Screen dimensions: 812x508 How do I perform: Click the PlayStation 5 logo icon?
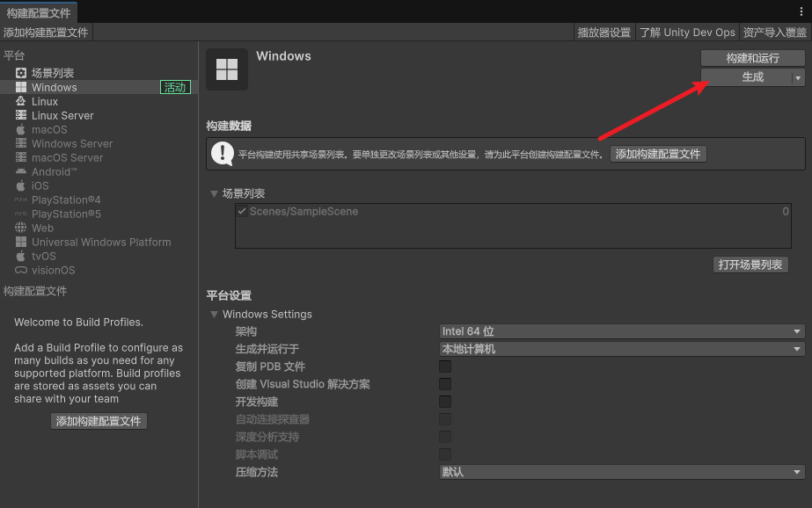pos(21,214)
